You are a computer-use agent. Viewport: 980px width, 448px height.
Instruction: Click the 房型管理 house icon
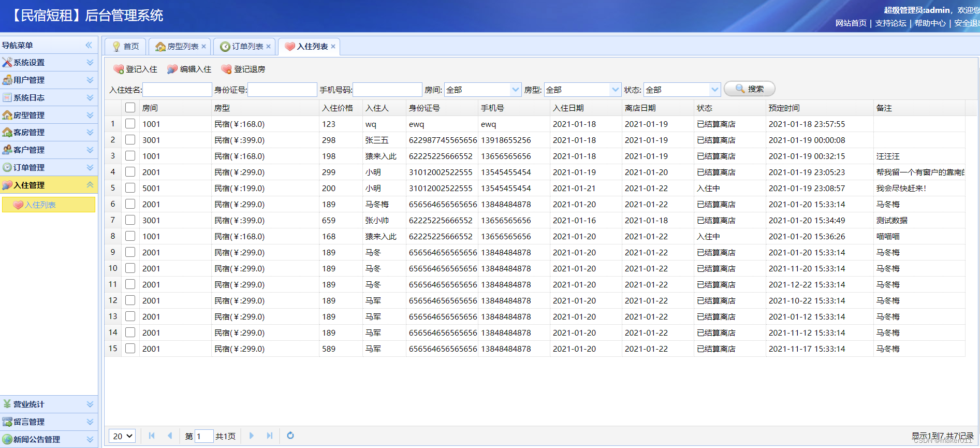(7, 115)
